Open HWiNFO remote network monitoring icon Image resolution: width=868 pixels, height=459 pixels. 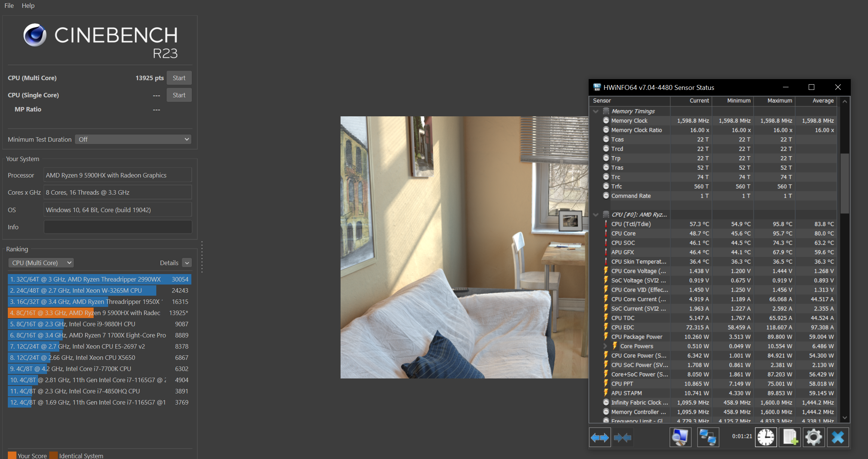click(x=708, y=437)
